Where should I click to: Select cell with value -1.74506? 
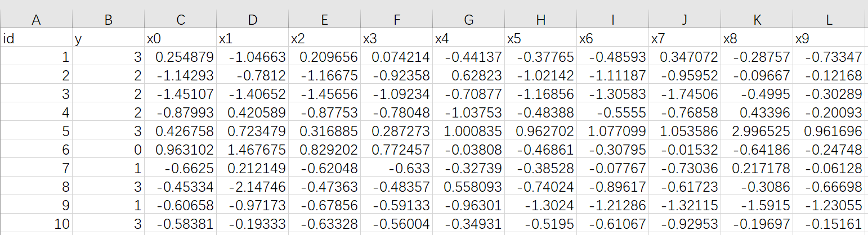[x=684, y=94]
